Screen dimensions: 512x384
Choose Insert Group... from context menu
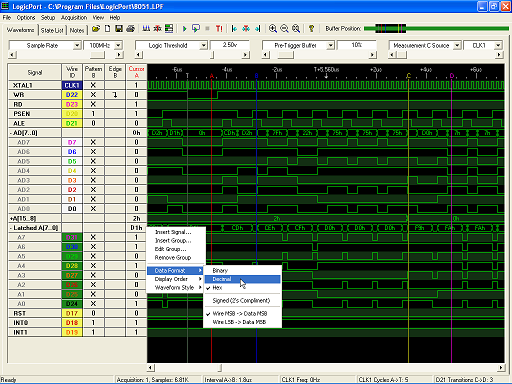click(x=173, y=241)
